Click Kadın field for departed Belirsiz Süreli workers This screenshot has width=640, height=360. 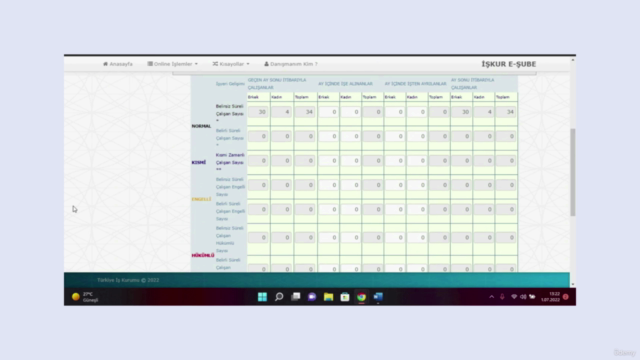[417, 112]
